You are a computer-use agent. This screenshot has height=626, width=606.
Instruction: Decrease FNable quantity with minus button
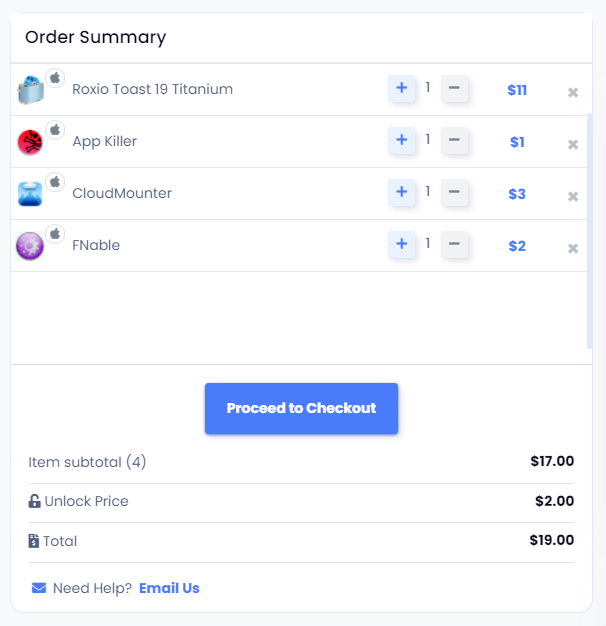click(454, 244)
